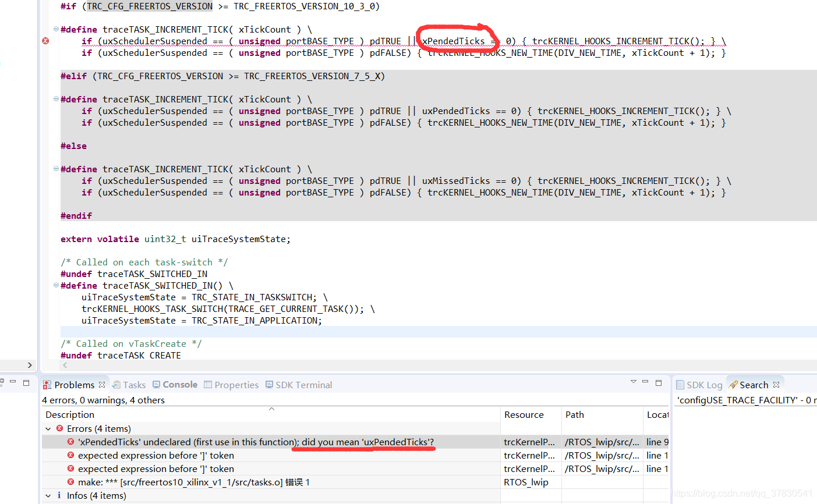Close the Problems view tab
This screenshot has width=817, height=504.
102,385
